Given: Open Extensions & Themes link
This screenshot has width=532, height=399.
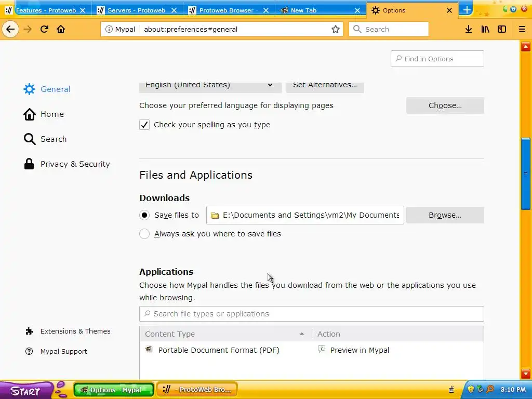Looking at the screenshot, I should tap(75, 331).
